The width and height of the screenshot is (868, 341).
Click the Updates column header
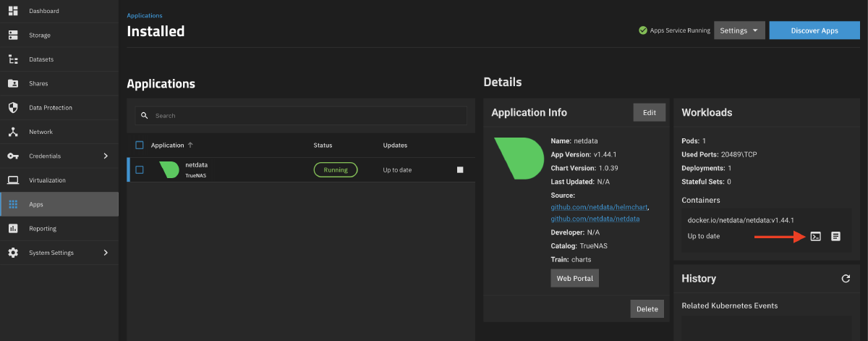(x=395, y=146)
